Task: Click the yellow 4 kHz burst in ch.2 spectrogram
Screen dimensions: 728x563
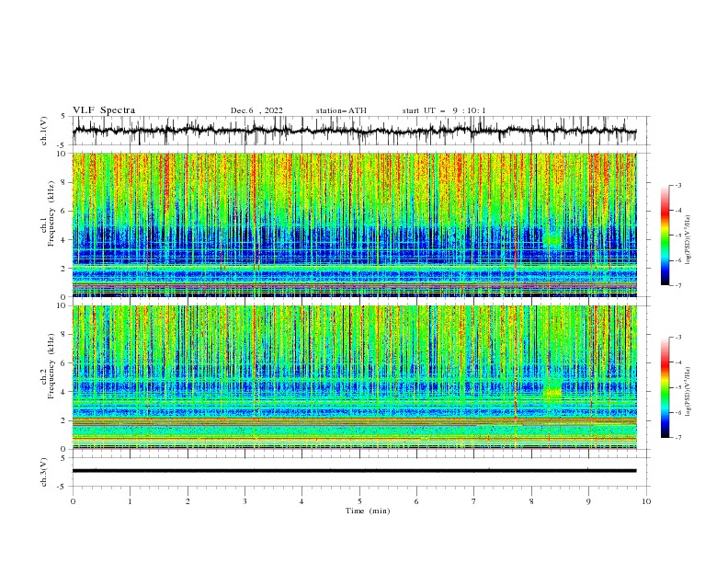Action: click(x=552, y=393)
